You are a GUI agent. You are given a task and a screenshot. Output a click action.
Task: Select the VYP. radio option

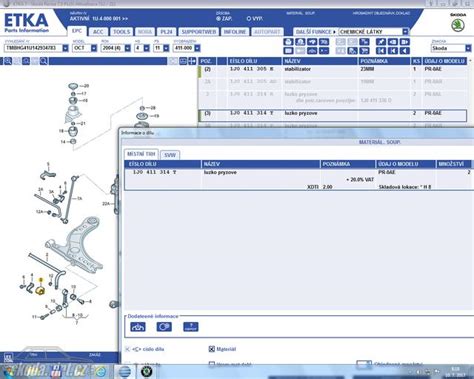pyautogui.click(x=249, y=19)
